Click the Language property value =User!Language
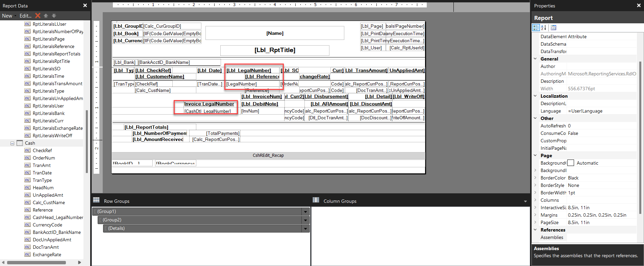The image size is (644, 266). 602,111
